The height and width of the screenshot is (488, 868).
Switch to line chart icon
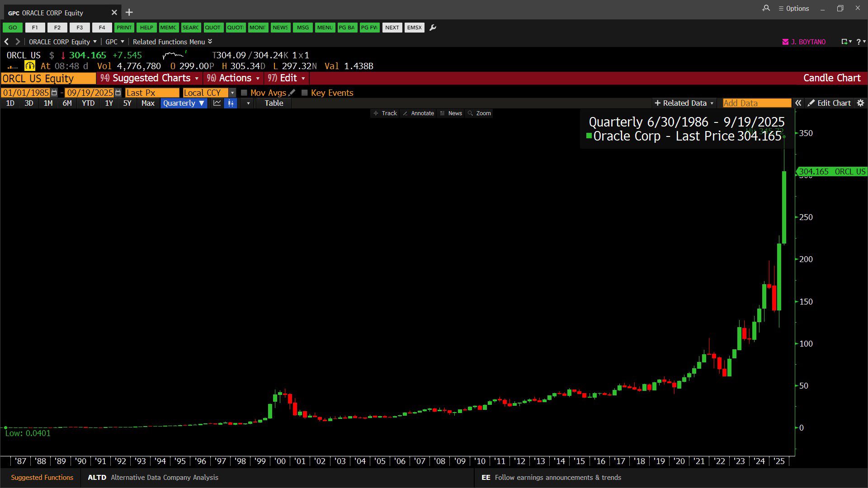217,103
